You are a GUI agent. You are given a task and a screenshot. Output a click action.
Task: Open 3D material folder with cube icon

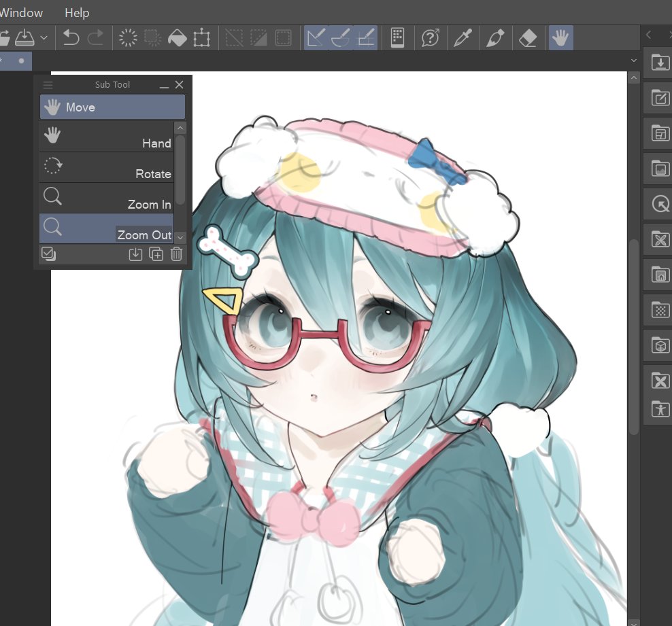[660, 345]
